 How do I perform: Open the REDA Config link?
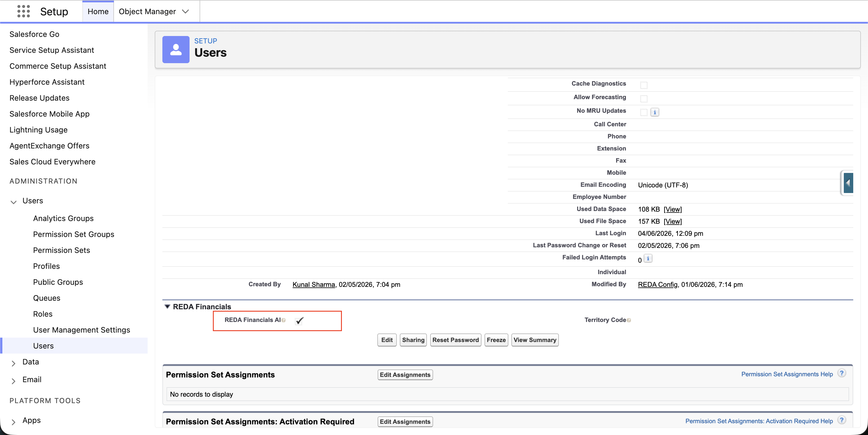tap(658, 284)
